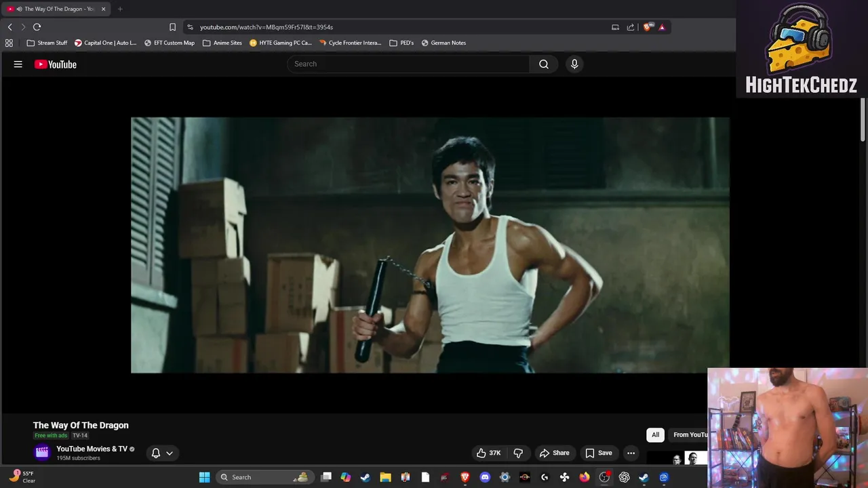The width and height of the screenshot is (868, 488).
Task: Open Windows Start menu
Action: point(204,477)
